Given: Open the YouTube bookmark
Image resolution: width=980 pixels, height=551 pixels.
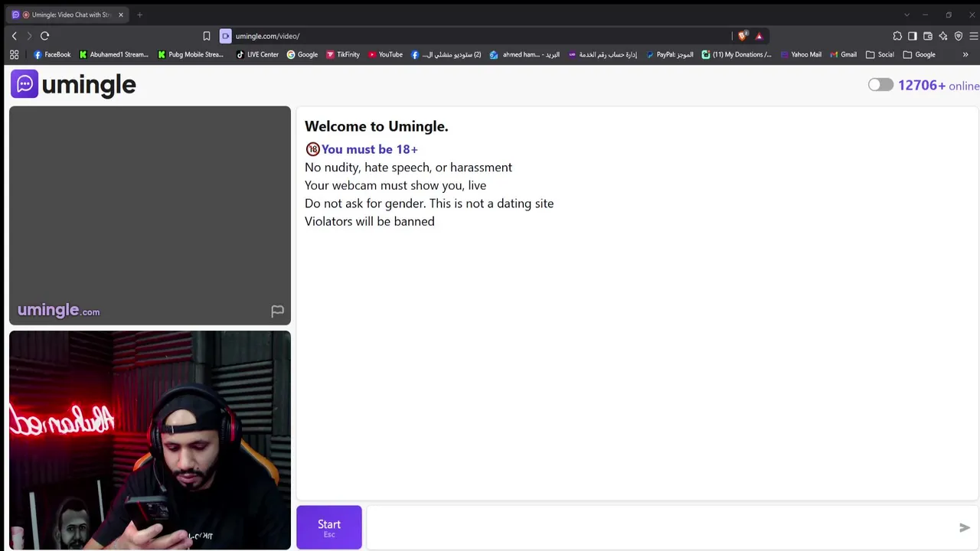Looking at the screenshot, I should coord(385,54).
